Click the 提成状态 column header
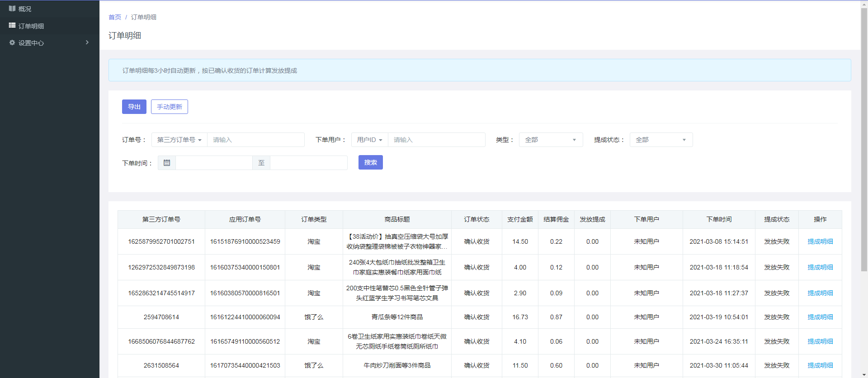 tap(777, 219)
